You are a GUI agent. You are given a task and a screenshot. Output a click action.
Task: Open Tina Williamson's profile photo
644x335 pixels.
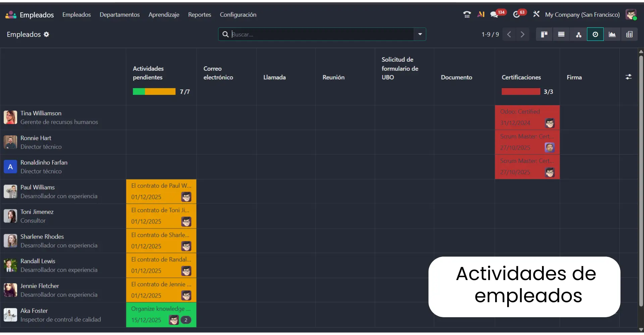coord(10,117)
